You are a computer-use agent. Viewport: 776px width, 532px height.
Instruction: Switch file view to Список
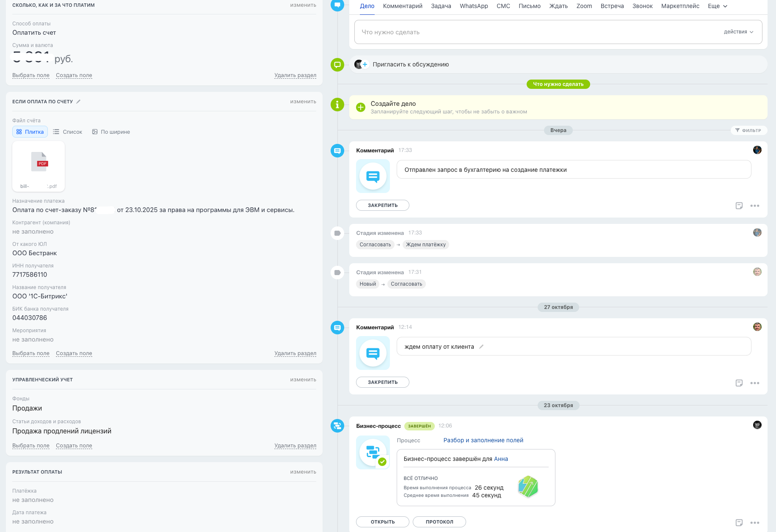pos(68,132)
